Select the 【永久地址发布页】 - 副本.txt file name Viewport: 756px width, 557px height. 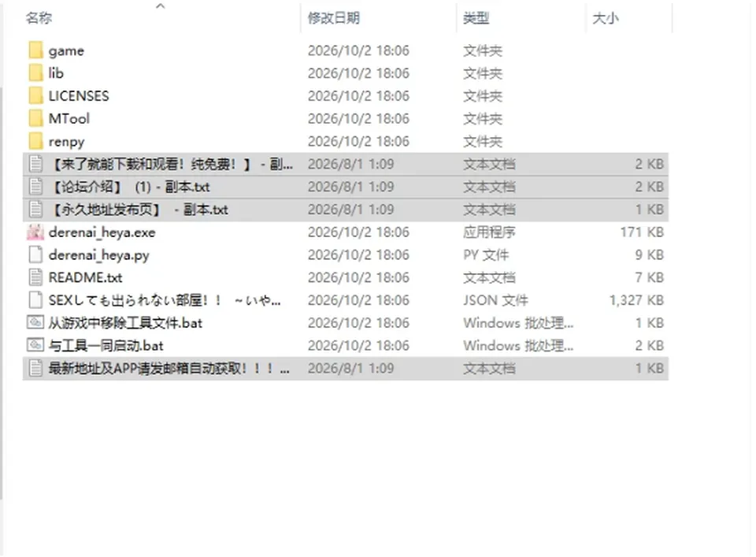[x=139, y=210]
